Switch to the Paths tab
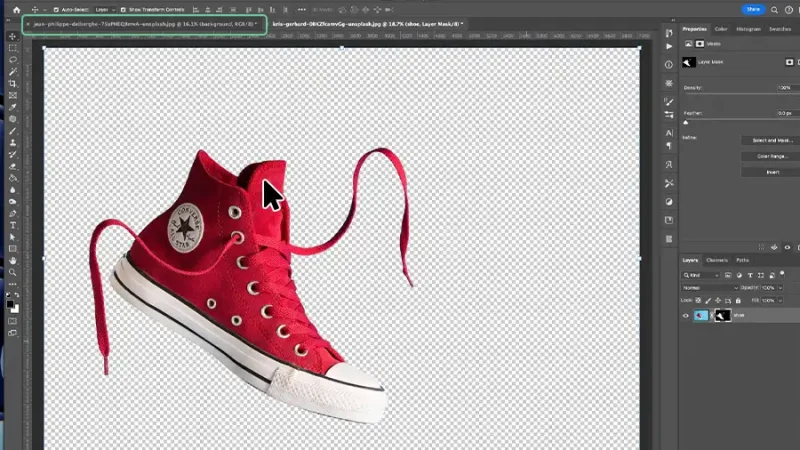This screenshot has width=800, height=450. [x=742, y=260]
